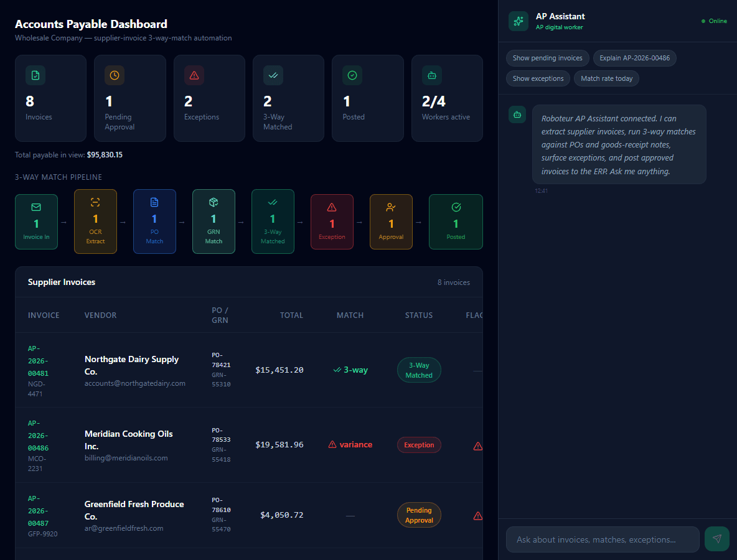Screen dimensions: 737x560
Task: Pick the Match rate today suggestion chip
Action: 606,78
